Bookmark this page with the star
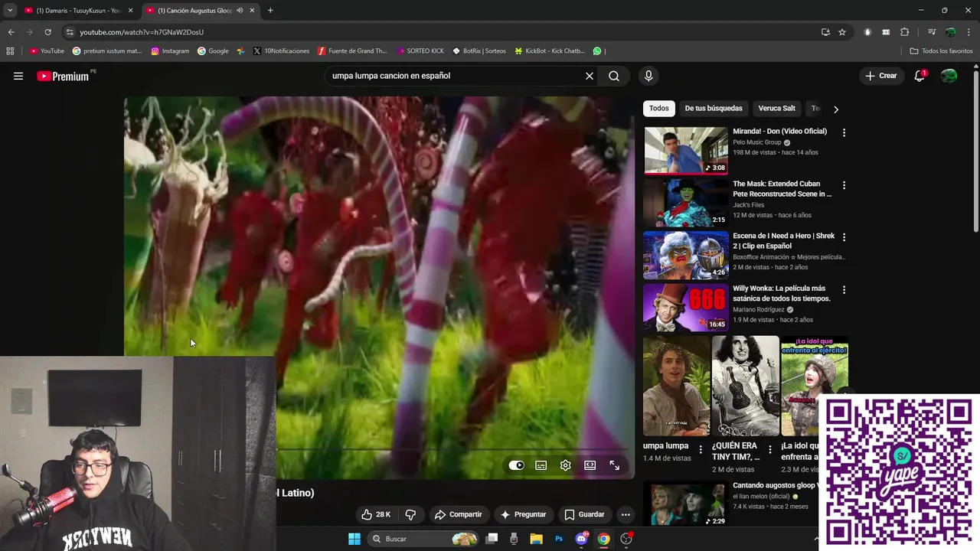 842,32
